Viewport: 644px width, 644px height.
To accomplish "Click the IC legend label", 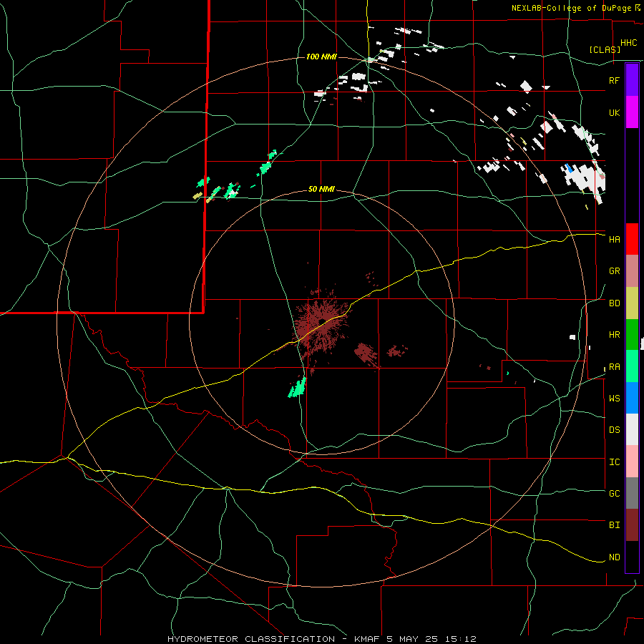I will coord(614,462).
